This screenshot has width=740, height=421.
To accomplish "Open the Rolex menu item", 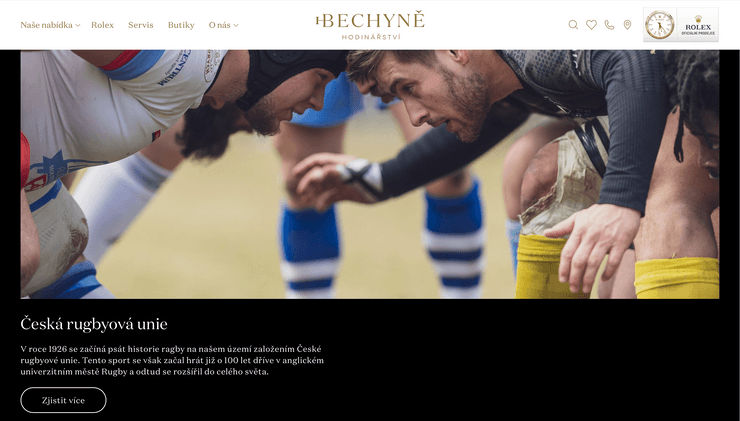I will pos(102,25).
